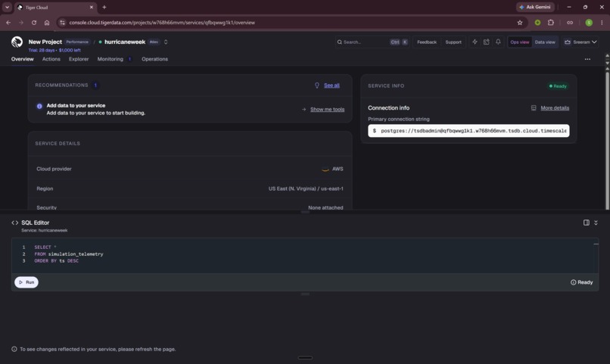Click the Search input field
This screenshot has width=610, height=364.
click(x=372, y=42)
